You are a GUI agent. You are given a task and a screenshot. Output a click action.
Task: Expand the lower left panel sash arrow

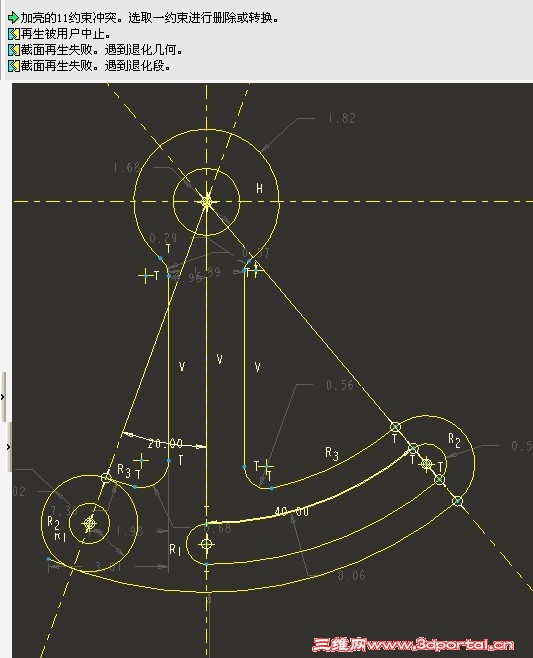[x=9, y=447]
